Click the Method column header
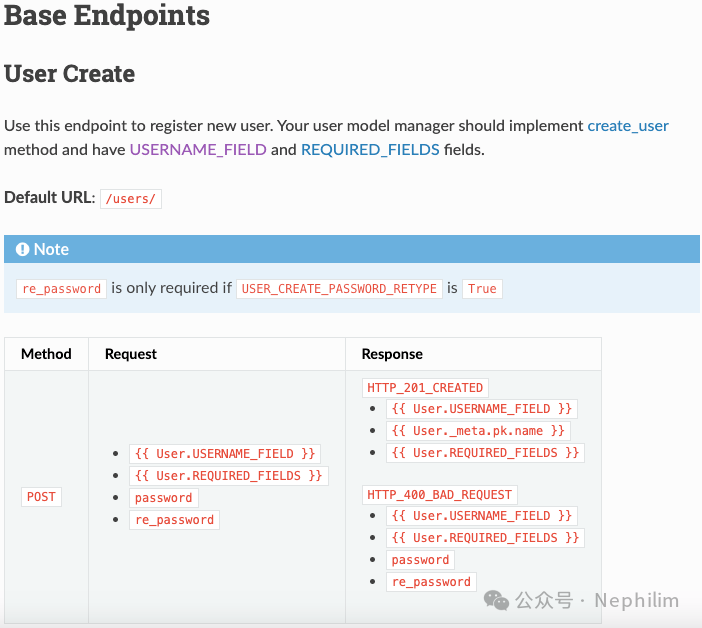702x628 pixels. tap(46, 354)
